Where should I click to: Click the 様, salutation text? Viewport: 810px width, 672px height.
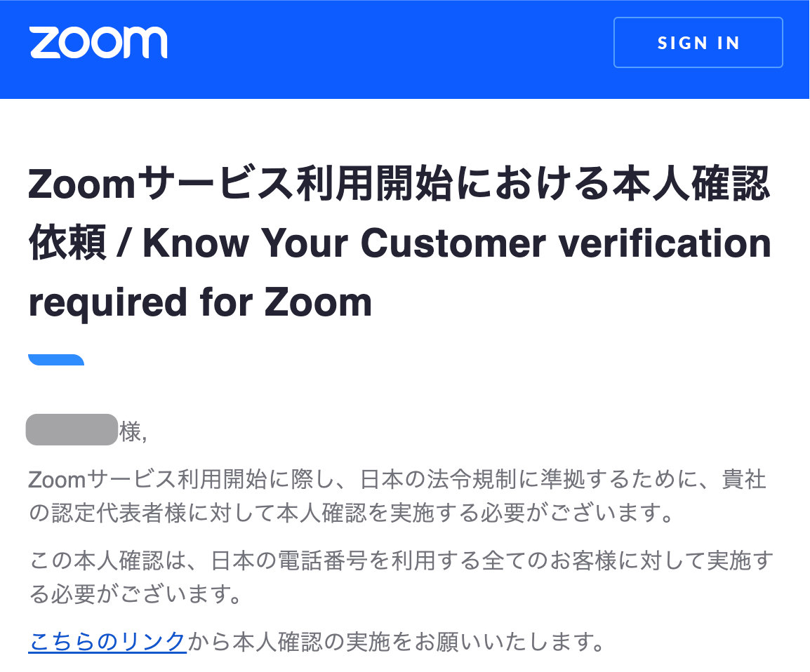(x=133, y=431)
